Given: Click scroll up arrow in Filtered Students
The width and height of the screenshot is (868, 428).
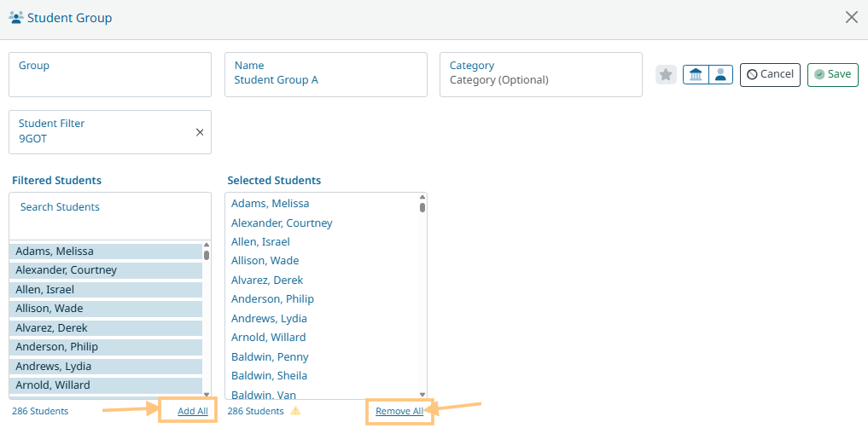Looking at the screenshot, I should [207, 246].
